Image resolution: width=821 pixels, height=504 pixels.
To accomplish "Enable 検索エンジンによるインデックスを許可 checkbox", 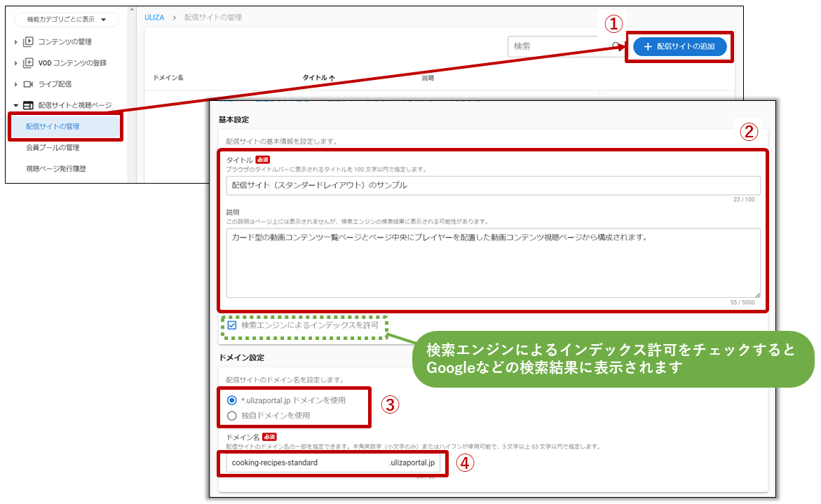I will 232,325.
